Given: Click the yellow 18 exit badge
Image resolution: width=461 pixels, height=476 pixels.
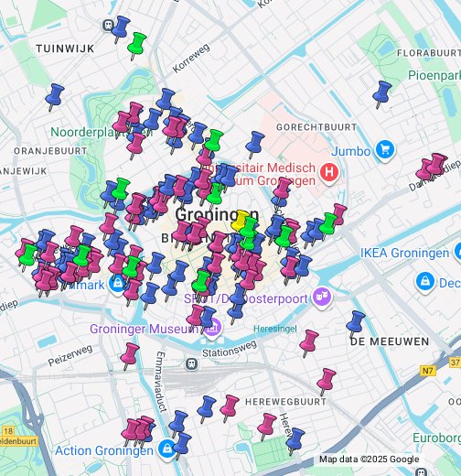Looking at the screenshot, I should (x=8, y=431).
